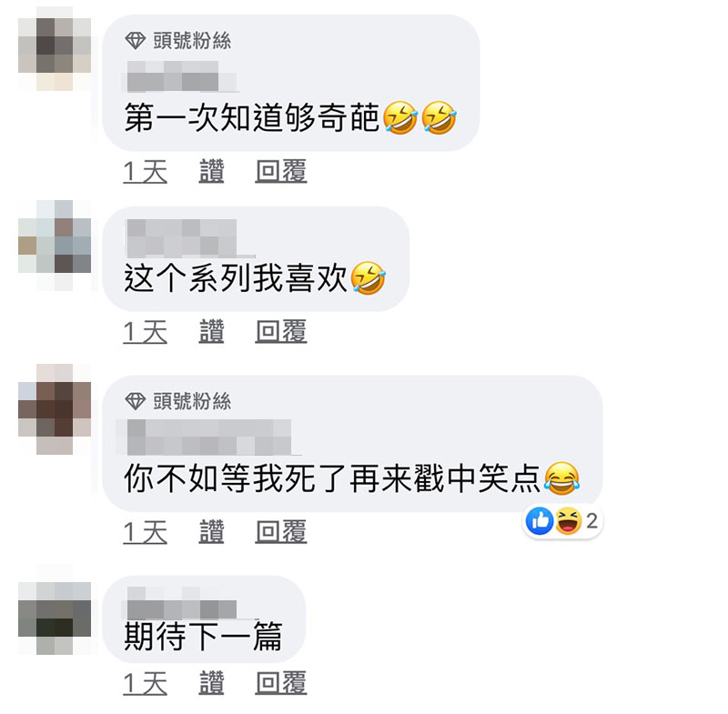Click the 1天 timestamp under last comment
The height and width of the screenshot is (714, 728).
tap(145, 683)
